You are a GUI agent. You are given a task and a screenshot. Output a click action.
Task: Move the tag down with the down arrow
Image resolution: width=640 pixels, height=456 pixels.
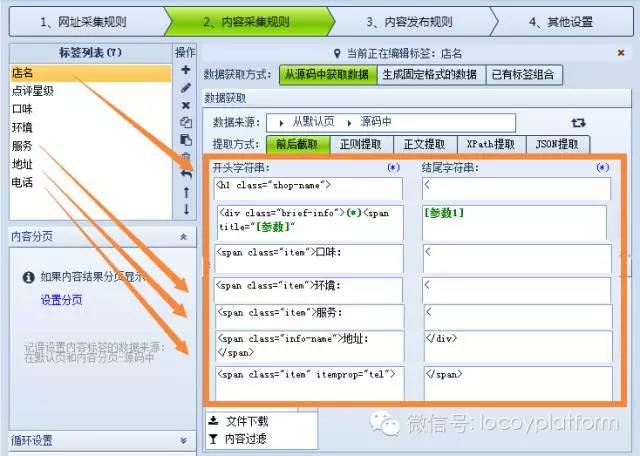pos(186,209)
